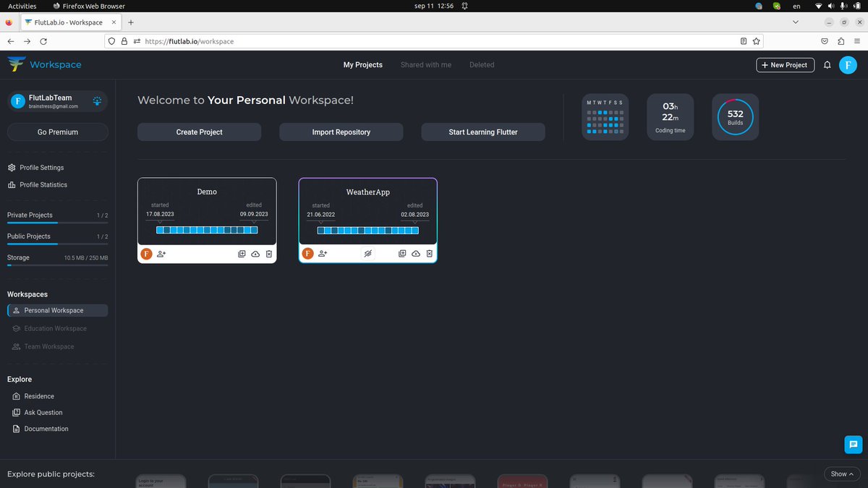The width and height of the screenshot is (868, 488).
Task: Switch to the My Projects tab
Action: [x=363, y=65]
